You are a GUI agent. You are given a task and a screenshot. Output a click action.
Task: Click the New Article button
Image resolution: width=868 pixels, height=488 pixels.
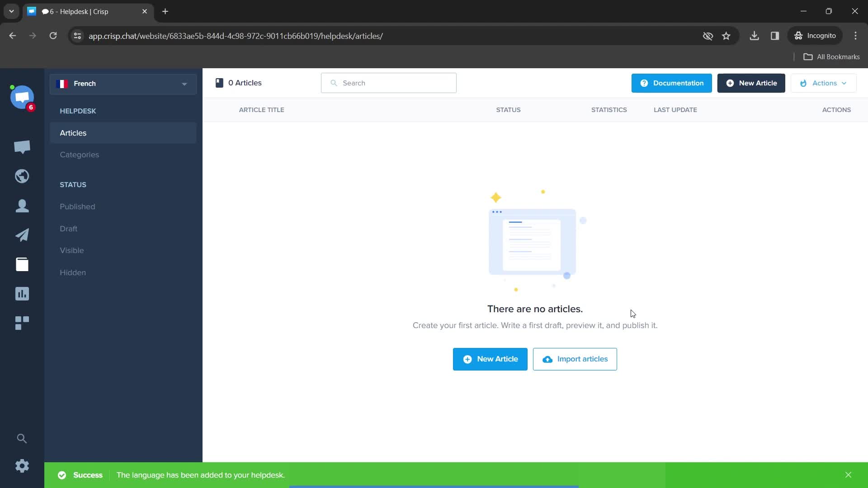(x=751, y=83)
